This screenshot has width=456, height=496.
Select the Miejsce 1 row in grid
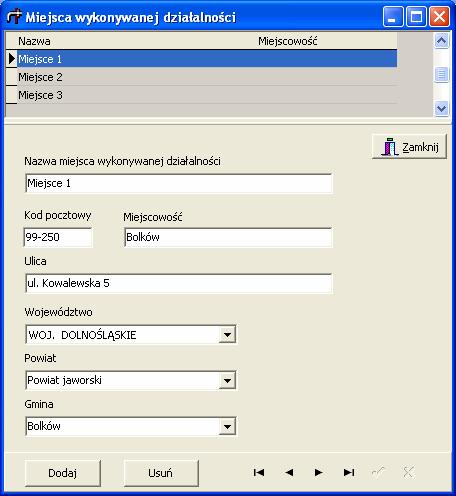point(207,59)
